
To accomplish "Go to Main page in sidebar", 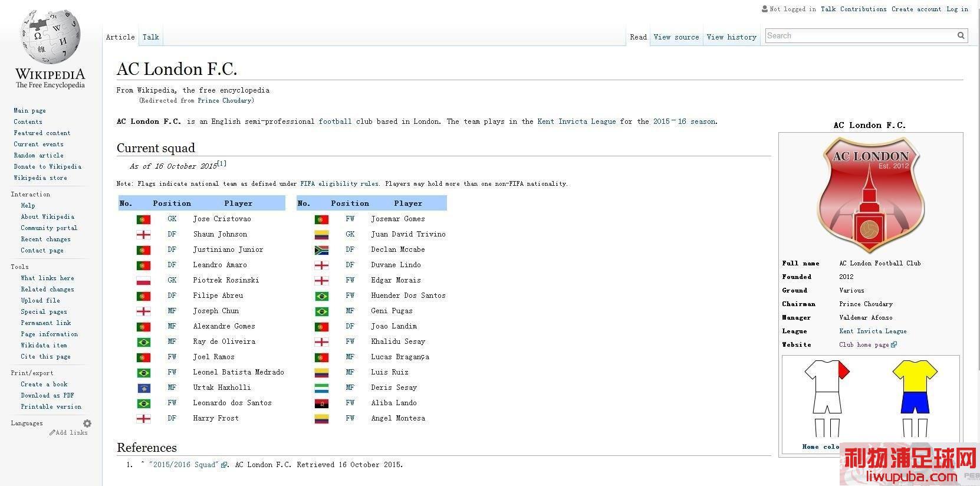I will (29, 111).
